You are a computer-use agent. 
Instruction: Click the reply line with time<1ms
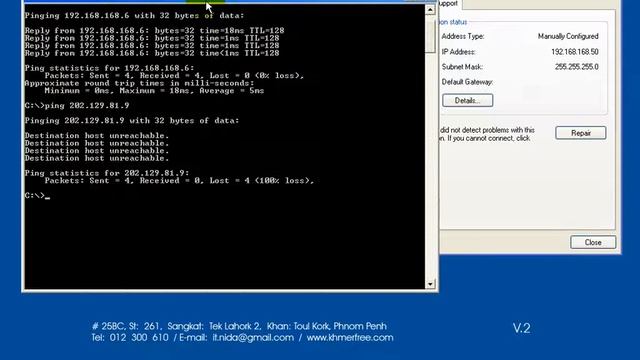coord(152,53)
